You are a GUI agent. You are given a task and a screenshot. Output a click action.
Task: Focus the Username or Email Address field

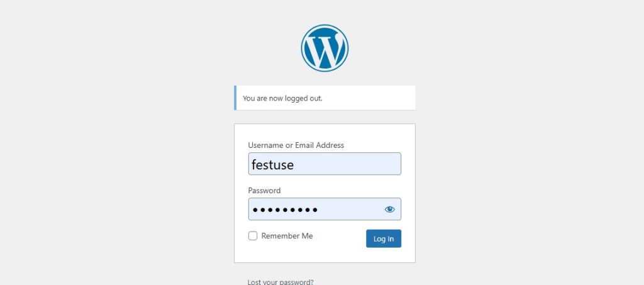(325, 164)
